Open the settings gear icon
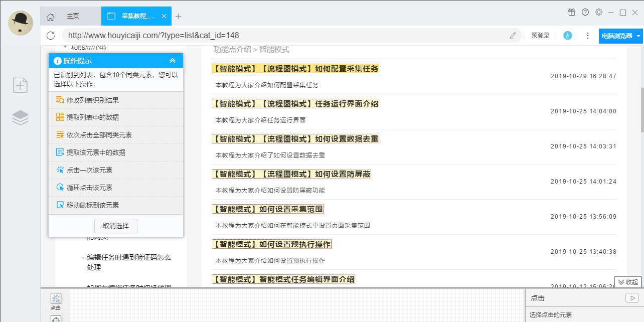The width and height of the screenshot is (644, 322). 598,12
